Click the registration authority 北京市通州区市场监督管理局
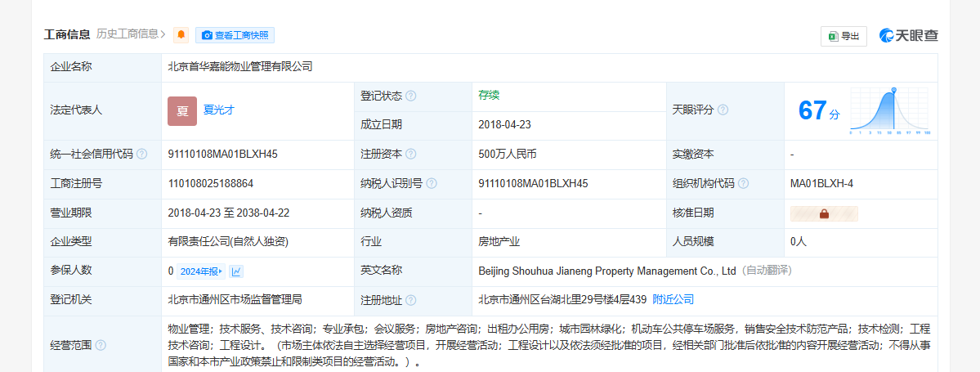The height and width of the screenshot is (372, 980). tap(235, 299)
